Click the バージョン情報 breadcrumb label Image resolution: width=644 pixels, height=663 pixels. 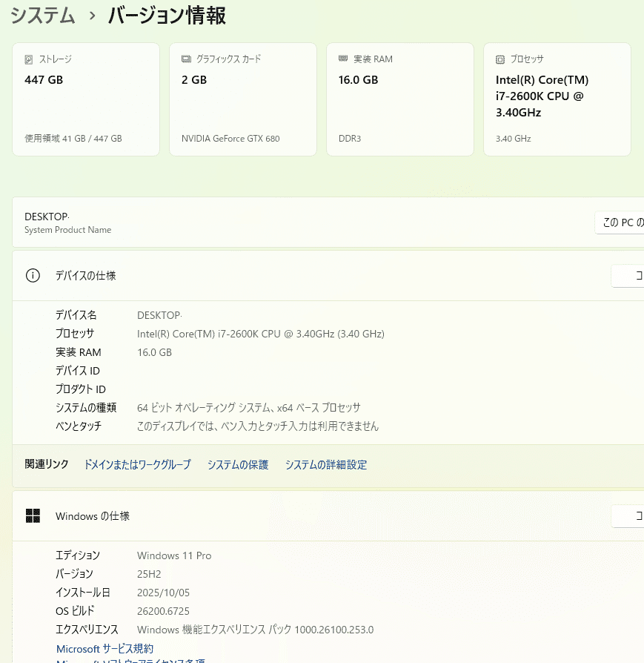pyautogui.click(x=166, y=16)
